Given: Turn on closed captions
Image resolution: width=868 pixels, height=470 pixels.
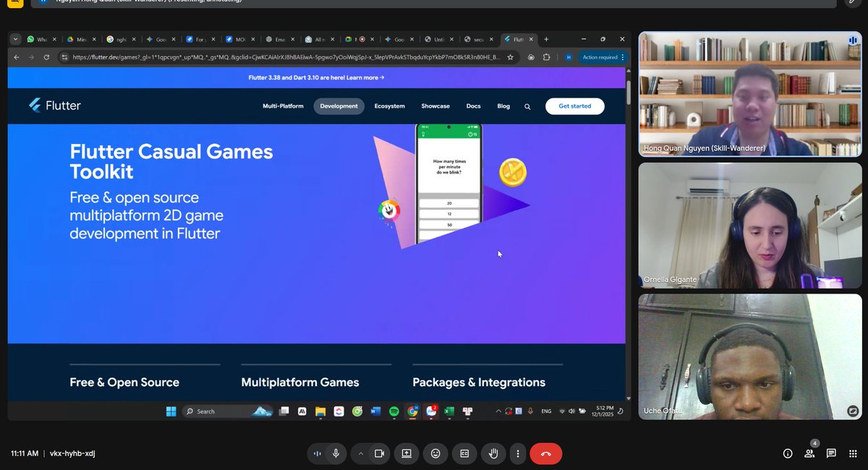Looking at the screenshot, I should (x=464, y=453).
